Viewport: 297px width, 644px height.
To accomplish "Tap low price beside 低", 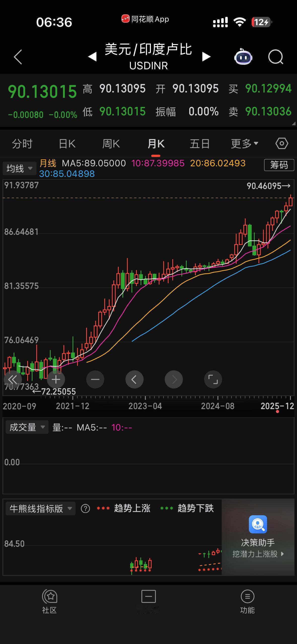I will tap(122, 111).
